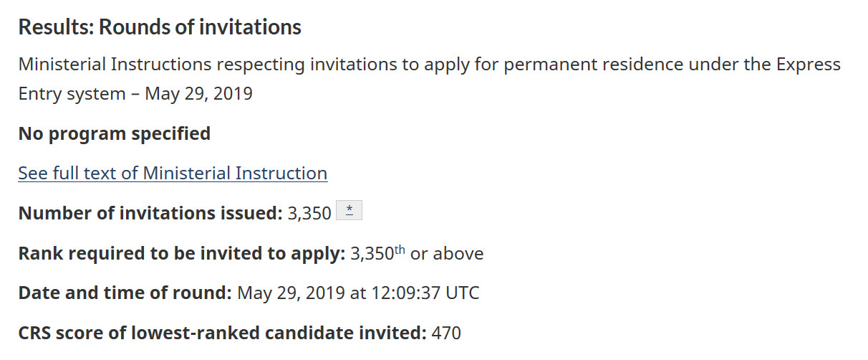Click the superscript 'th' after 3,350
Image resolution: width=868 pixels, height=360 pixels.
[x=400, y=248]
